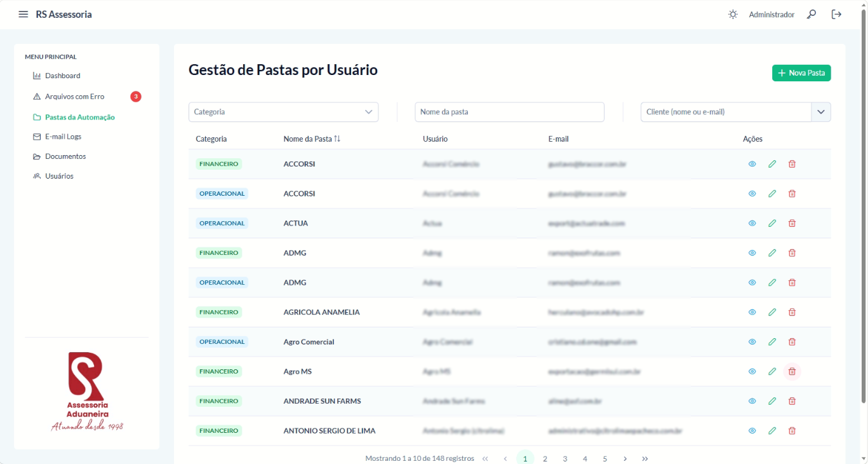Go to page 2 of results

pos(545,458)
